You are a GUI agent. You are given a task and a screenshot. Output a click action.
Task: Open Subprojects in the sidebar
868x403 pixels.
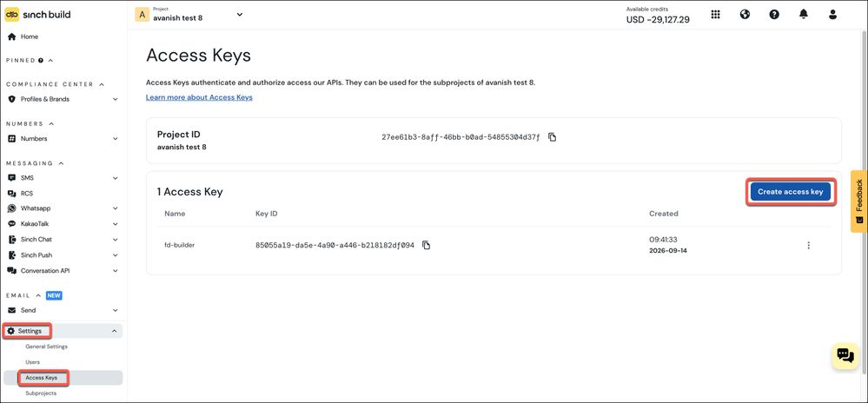click(x=41, y=393)
